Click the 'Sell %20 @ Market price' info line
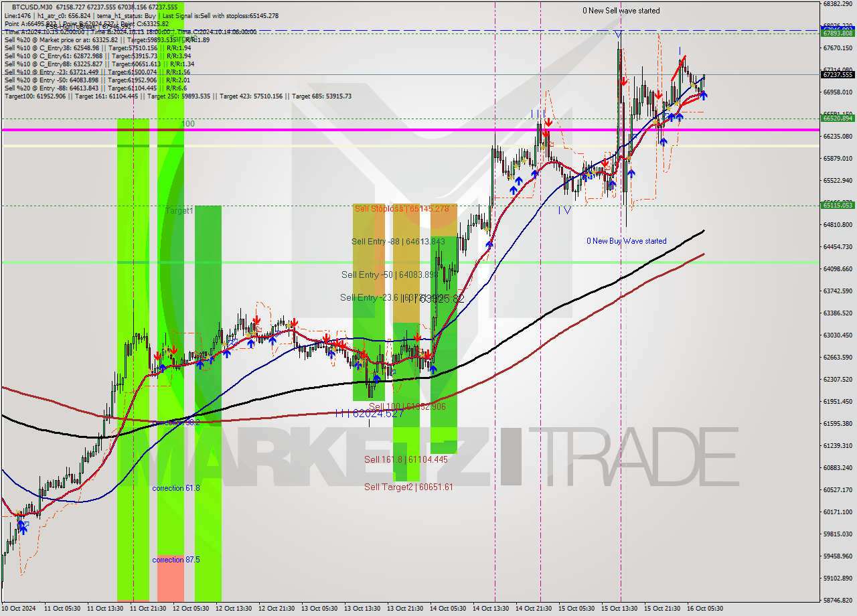The width and height of the screenshot is (857, 616). tap(107, 40)
